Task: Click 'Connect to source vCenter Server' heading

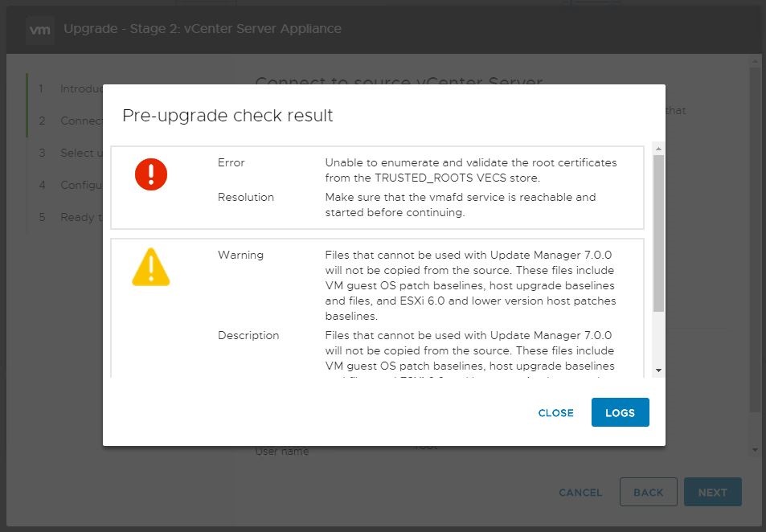Action: tap(399, 80)
